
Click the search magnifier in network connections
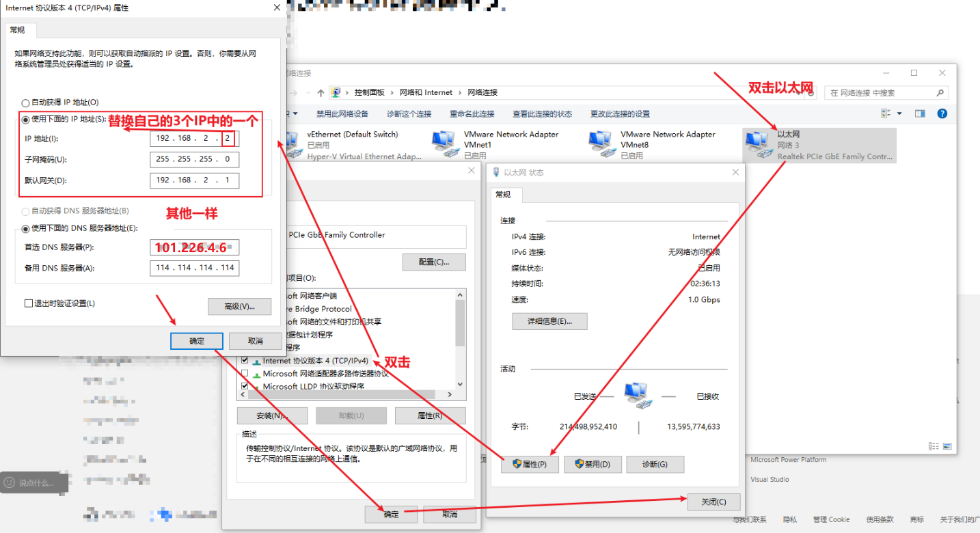pyautogui.click(x=940, y=93)
